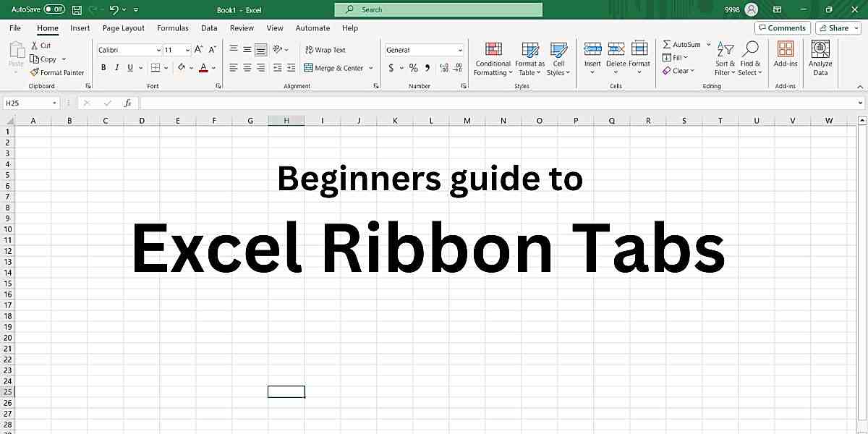Toggle underline formatting
The height and width of the screenshot is (434, 868).
click(x=129, y=67)
